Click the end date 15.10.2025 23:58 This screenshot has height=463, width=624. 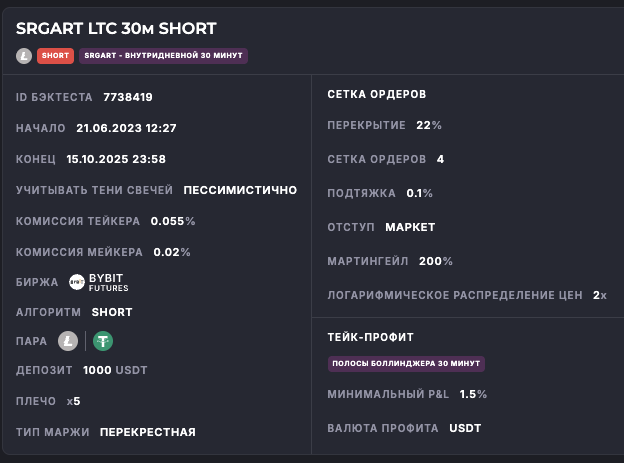(116, 159)
